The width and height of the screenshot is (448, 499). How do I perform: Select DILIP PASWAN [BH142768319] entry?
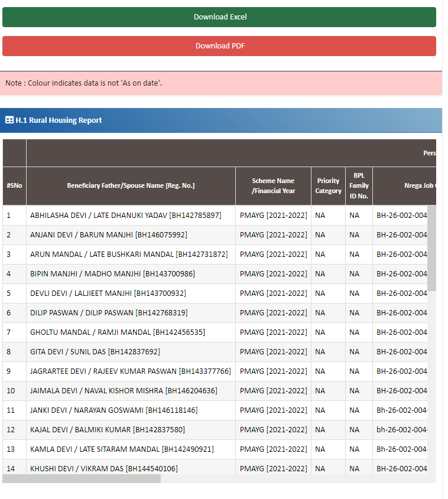coord(109,313)
